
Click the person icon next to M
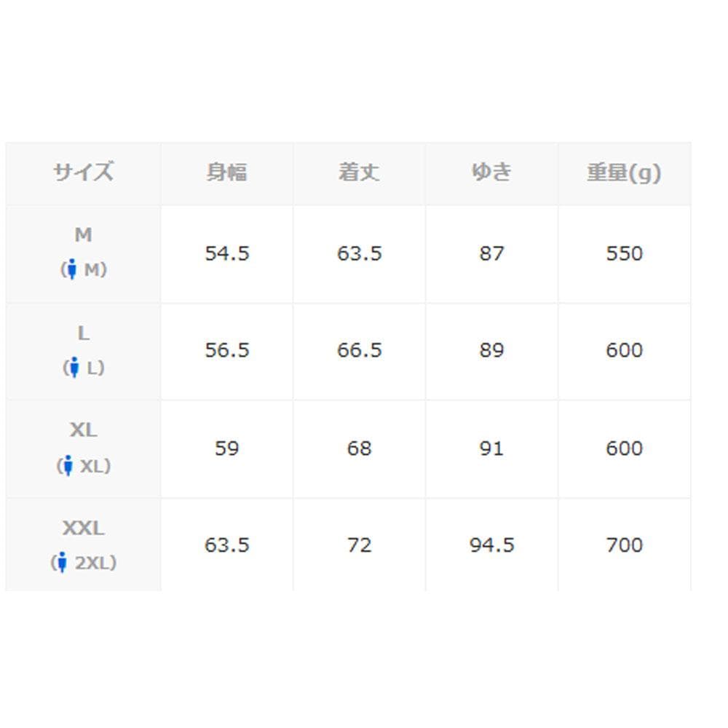click(71, 270)
